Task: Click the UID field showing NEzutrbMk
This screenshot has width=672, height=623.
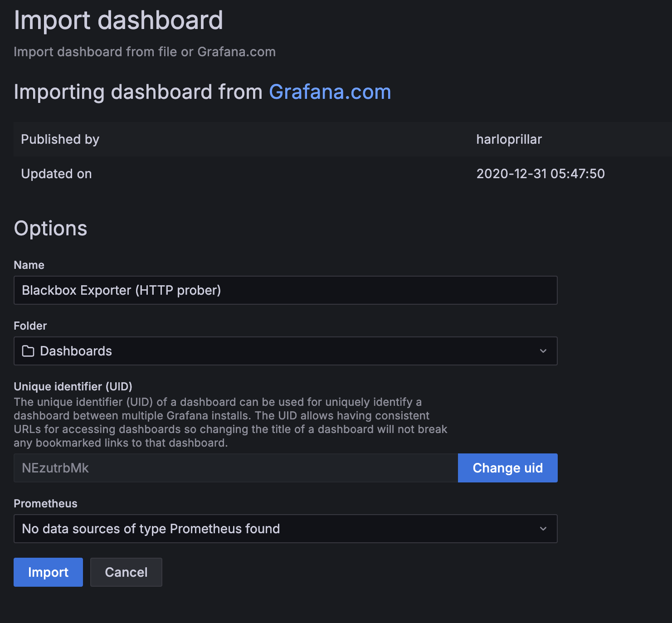Action: 236,468
